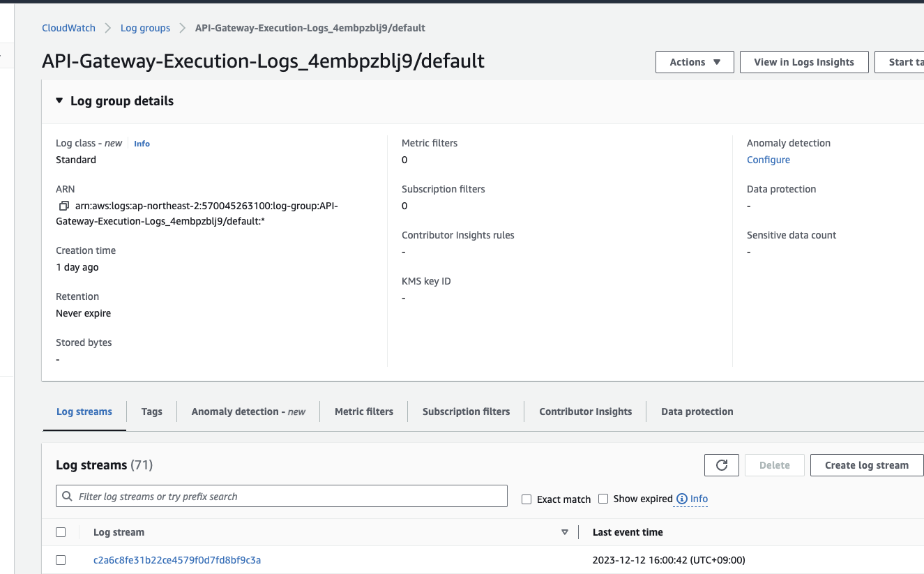The width and height of the screenshot is (924, 574).
Task: Go to CloudWatch breadcrumb link
Action: (x=68, y=28)
